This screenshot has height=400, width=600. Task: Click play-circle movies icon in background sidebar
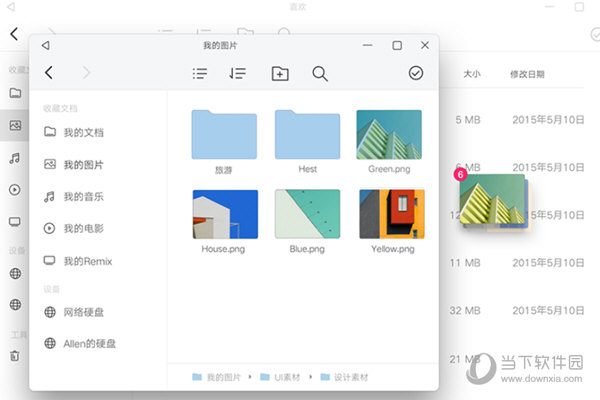[15, 190]
